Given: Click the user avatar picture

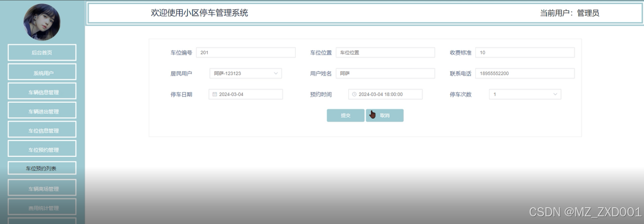Looking at the screenshot, I should click(x=42, y=22).
